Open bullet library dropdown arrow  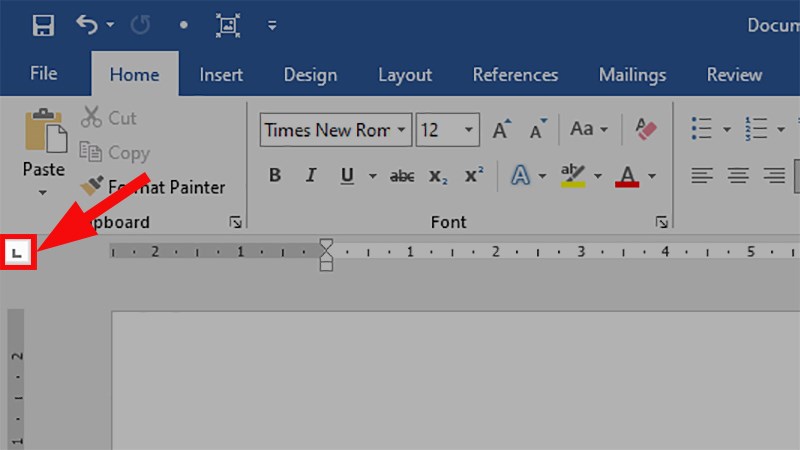(727, 130)
